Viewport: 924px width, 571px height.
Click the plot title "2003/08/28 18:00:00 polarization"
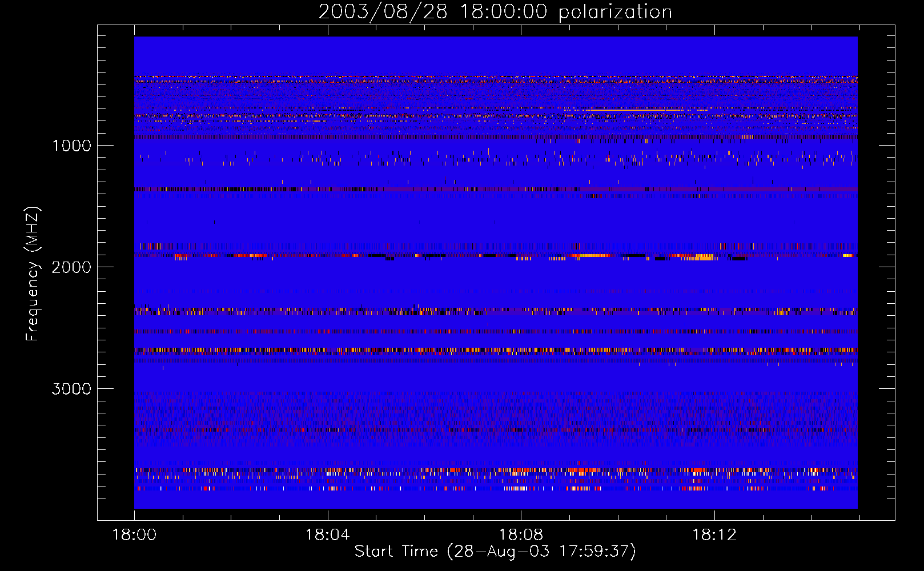point(495,12)
